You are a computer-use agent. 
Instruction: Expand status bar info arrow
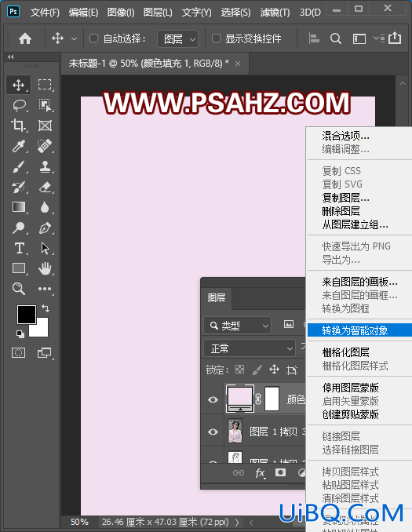coord(237,522)
